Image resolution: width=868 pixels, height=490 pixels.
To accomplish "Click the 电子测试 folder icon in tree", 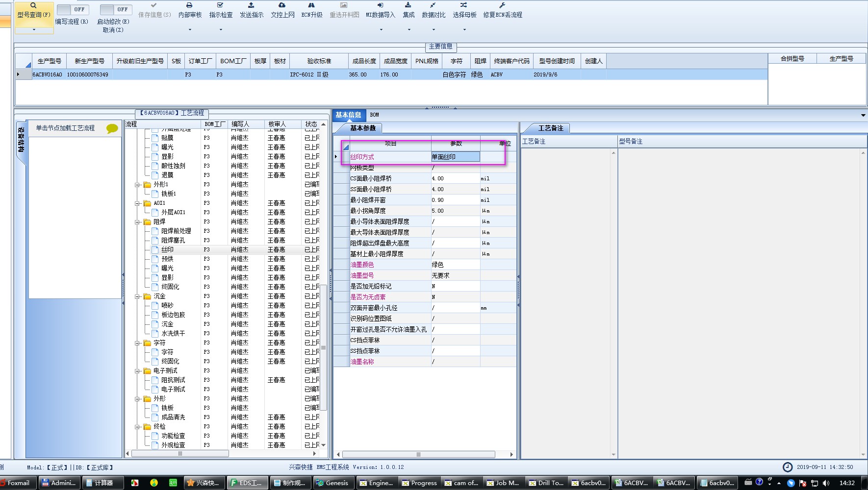I will [x=147, y=371].
